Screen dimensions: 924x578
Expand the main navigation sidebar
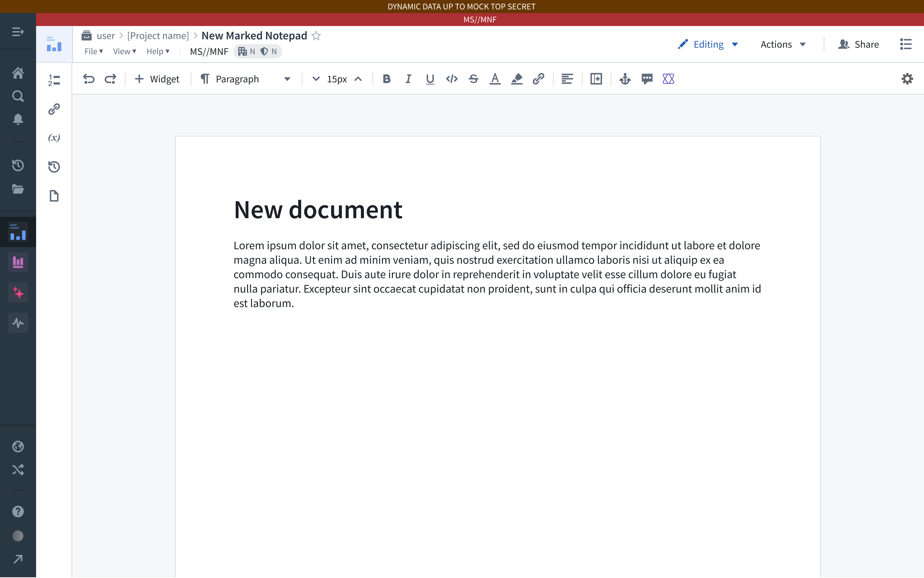pos(18,32)
